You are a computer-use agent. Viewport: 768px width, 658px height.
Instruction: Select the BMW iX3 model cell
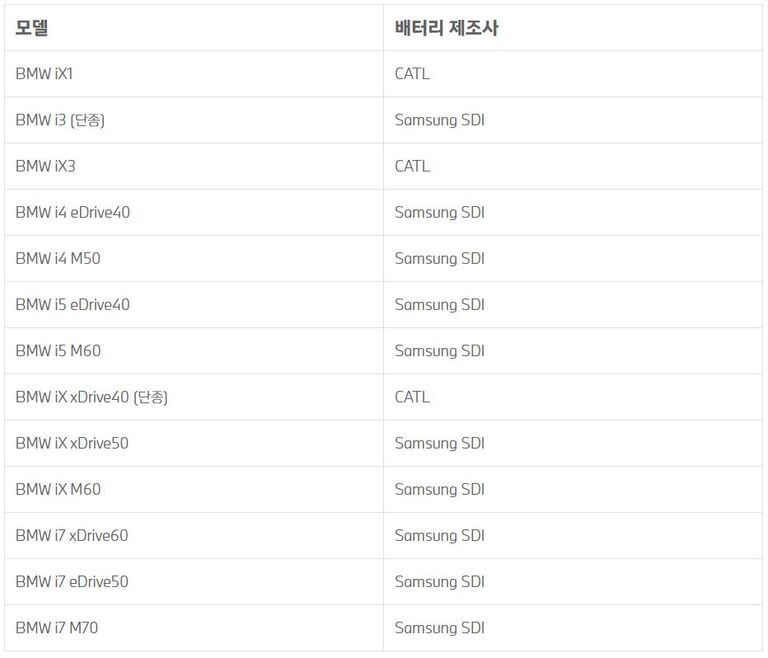(45, 166)
